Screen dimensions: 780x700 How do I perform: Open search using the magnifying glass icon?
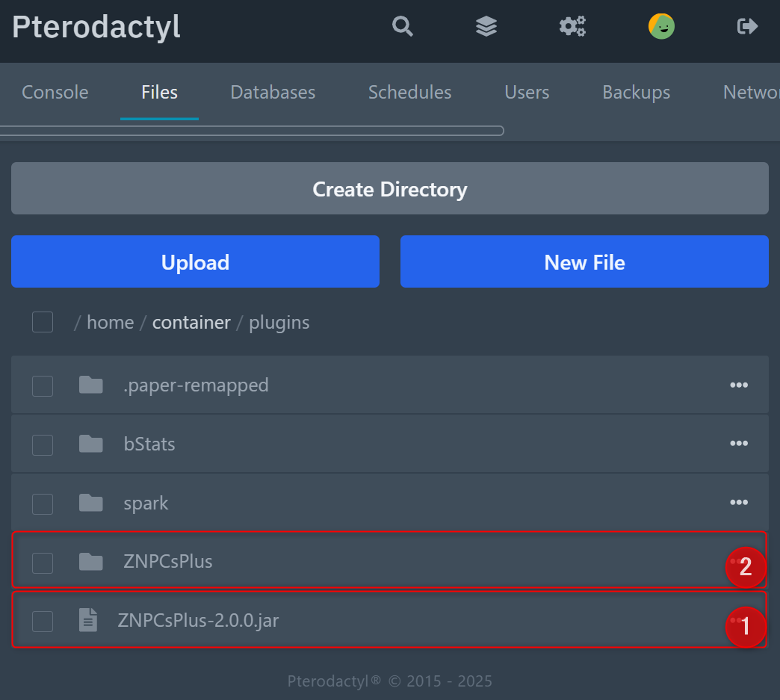point(402,26)
